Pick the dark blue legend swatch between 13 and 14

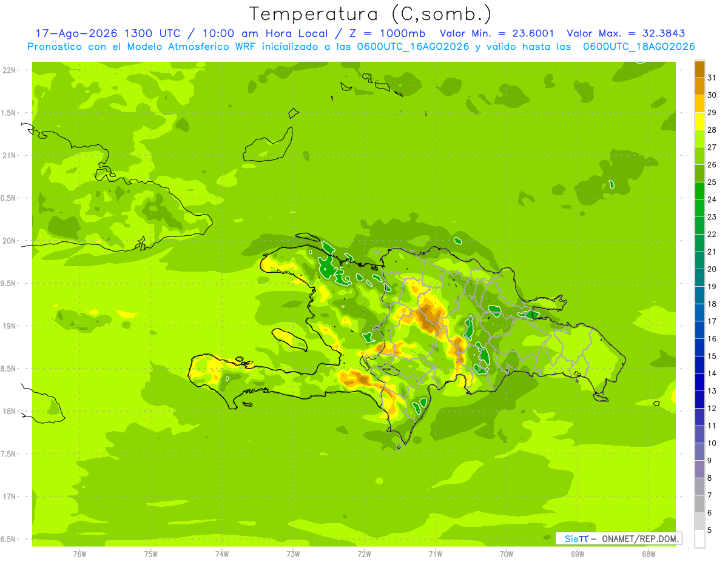(x=699, y=383)
